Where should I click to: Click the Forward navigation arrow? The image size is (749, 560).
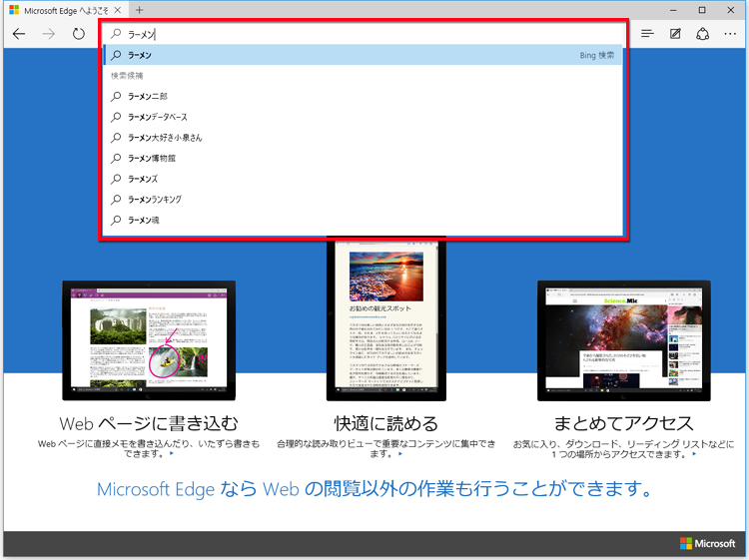coord(49,34)
